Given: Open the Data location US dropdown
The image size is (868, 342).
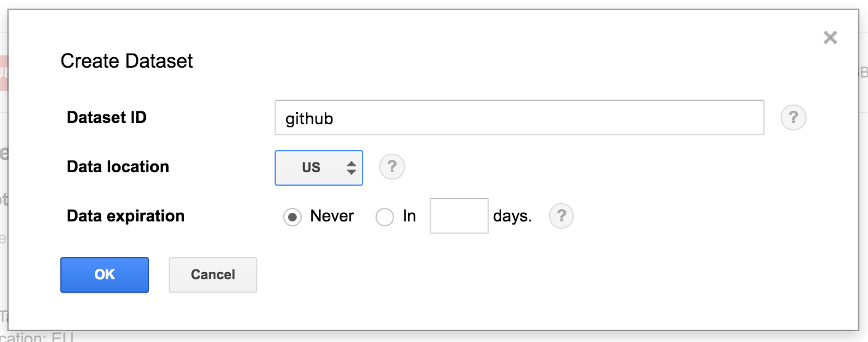Looking at the screenshot, I should 319,168.
